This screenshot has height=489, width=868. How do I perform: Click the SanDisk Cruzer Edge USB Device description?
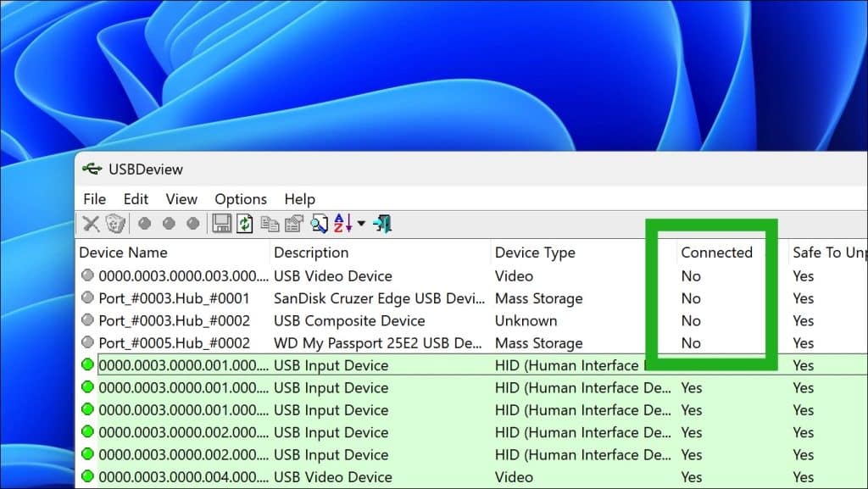point(379,298)
